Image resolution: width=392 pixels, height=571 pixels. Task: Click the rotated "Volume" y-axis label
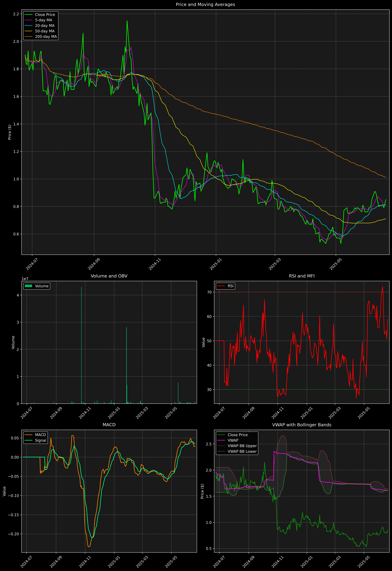pyautogui.click(x=13, y=342)
